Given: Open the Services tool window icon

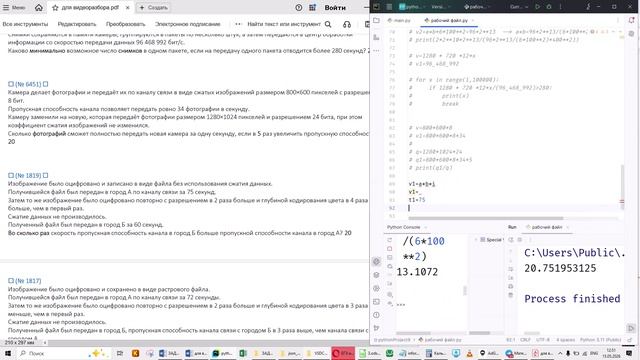Looking at the screenshot, I should pyautogui.click(x=376, y=288).
